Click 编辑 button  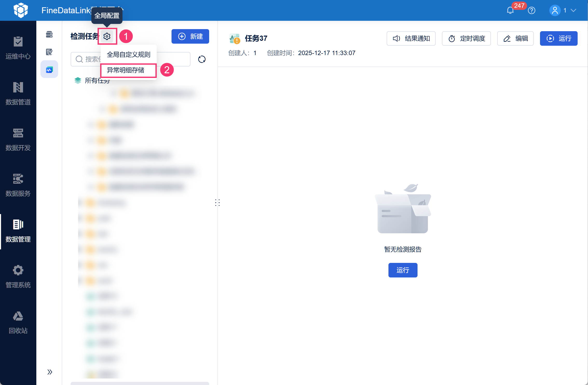[515, 38]
